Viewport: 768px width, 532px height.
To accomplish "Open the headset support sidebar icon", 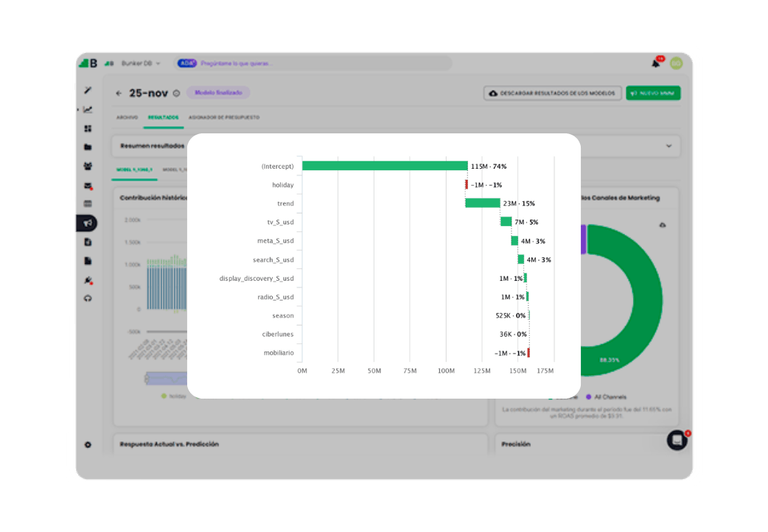I will click(88, 298).
